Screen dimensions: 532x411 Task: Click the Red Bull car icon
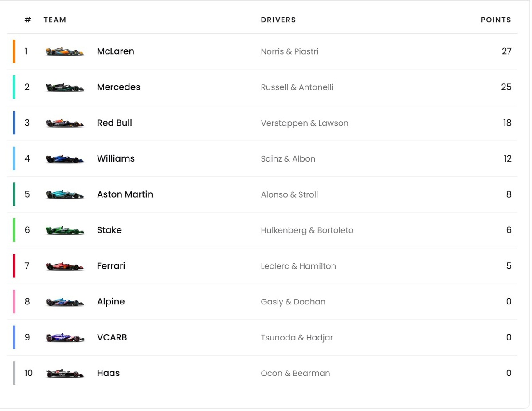click(65, 123)
